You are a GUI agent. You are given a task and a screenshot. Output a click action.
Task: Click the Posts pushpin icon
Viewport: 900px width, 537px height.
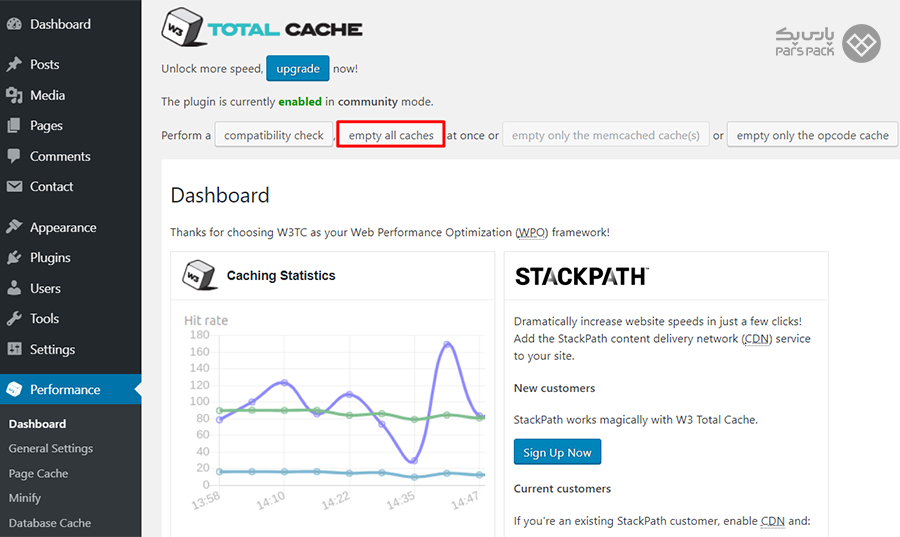click(x=14, y=64)
